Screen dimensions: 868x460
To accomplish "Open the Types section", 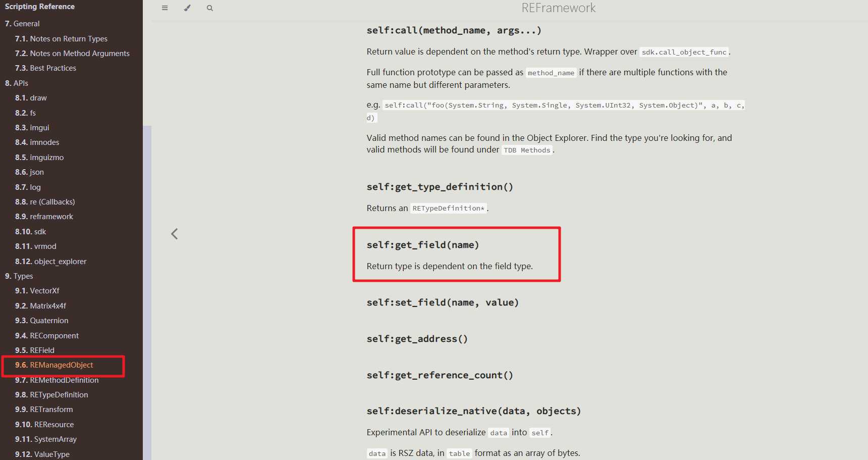I will click(23, 276).
